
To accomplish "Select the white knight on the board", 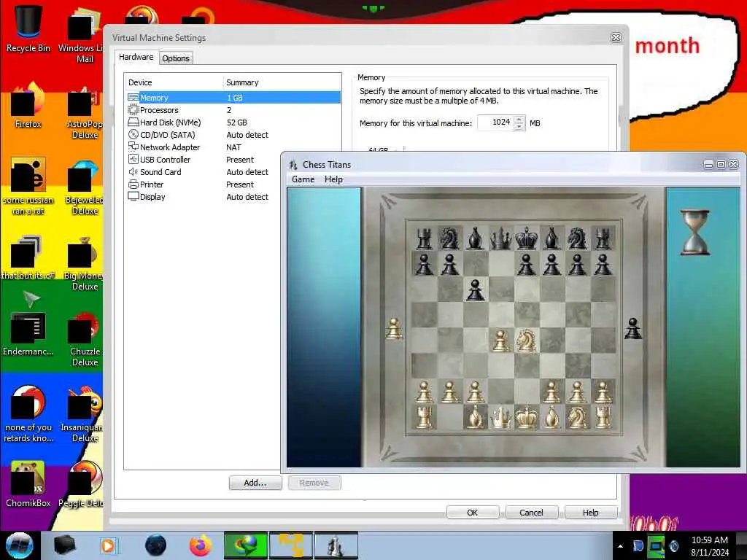I will pos(527,341).
